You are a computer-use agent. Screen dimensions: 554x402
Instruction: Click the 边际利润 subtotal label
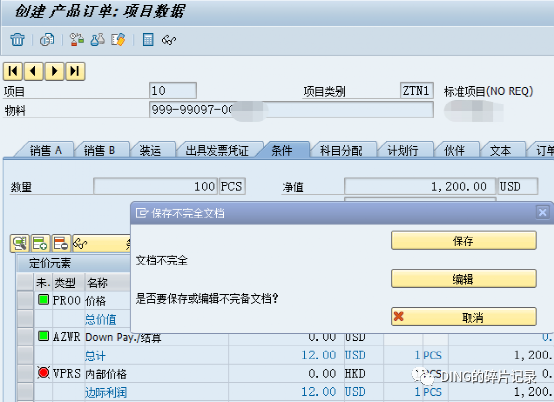click(106, 392)
